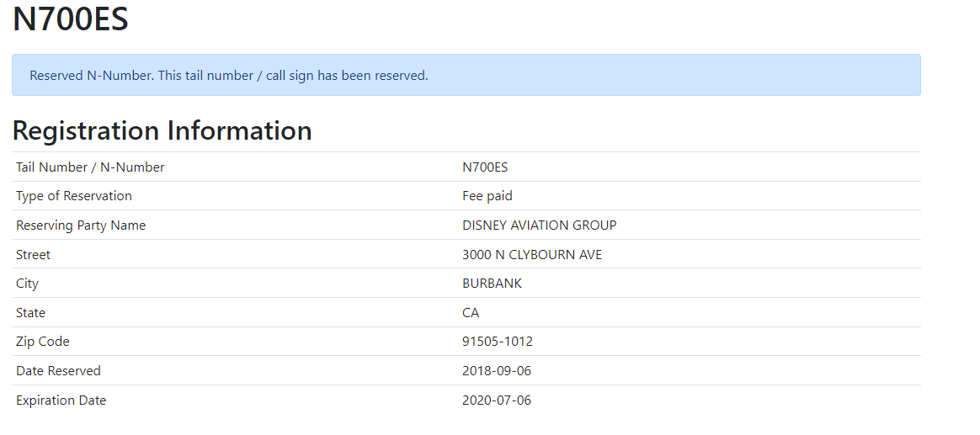Click the 2020-07-06 expiration date

pyautogui.click(x=496, y=401)
